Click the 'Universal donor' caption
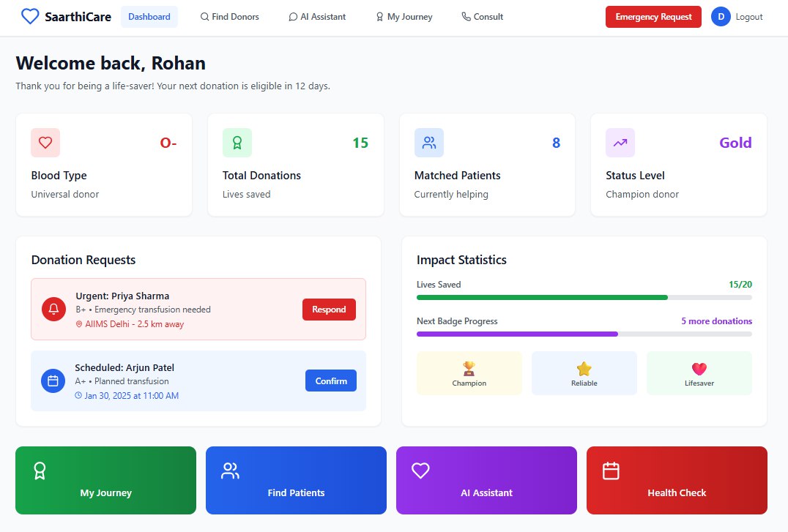Image resolution: width=788 pixels, height=532 pixels. (x=65, y=195)
